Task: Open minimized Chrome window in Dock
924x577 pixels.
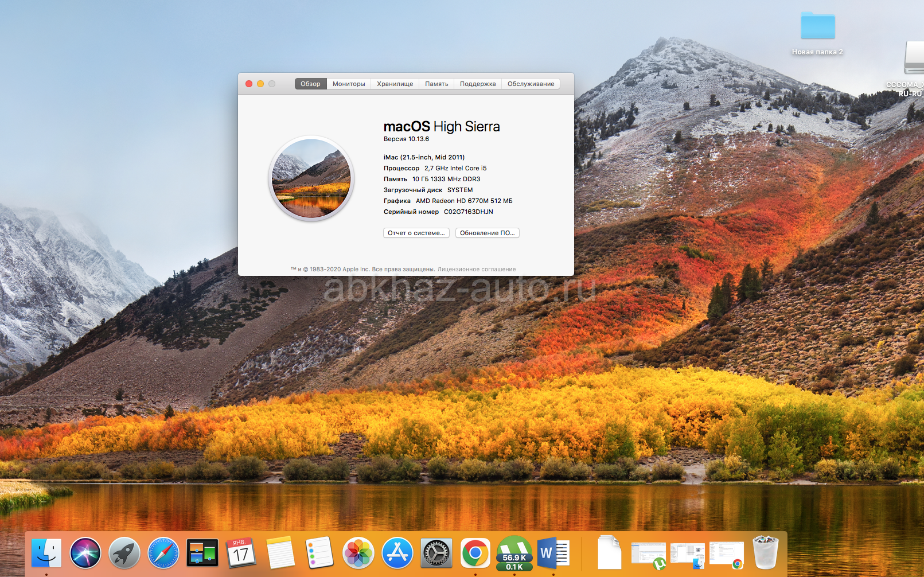Action: coord(727,555)
